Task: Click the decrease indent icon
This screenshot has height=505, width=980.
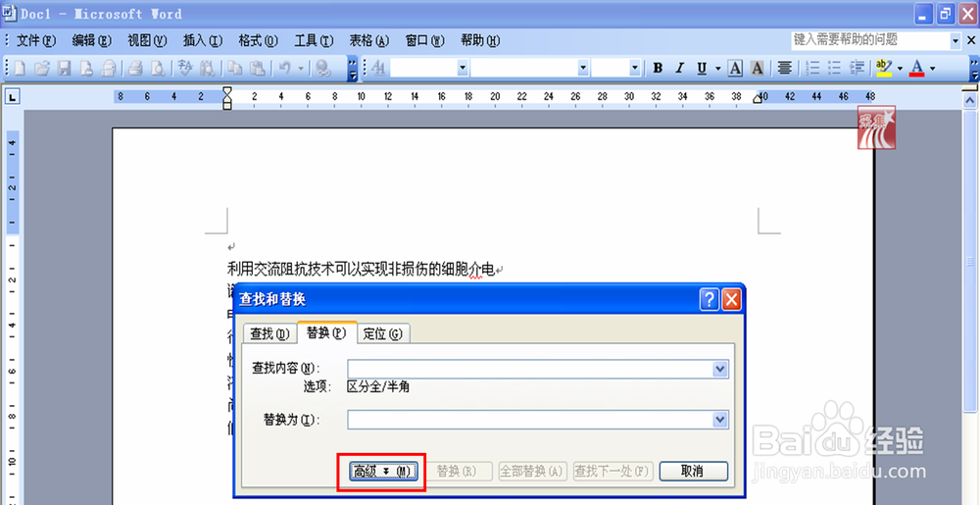Action: pyautogui.click(x=857, y=68)
